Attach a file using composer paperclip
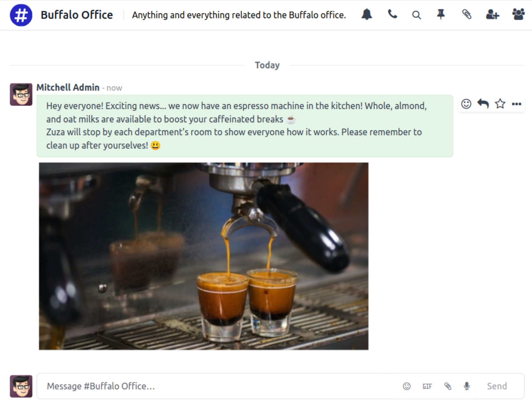532x419 pixels. tap(448, 386)
